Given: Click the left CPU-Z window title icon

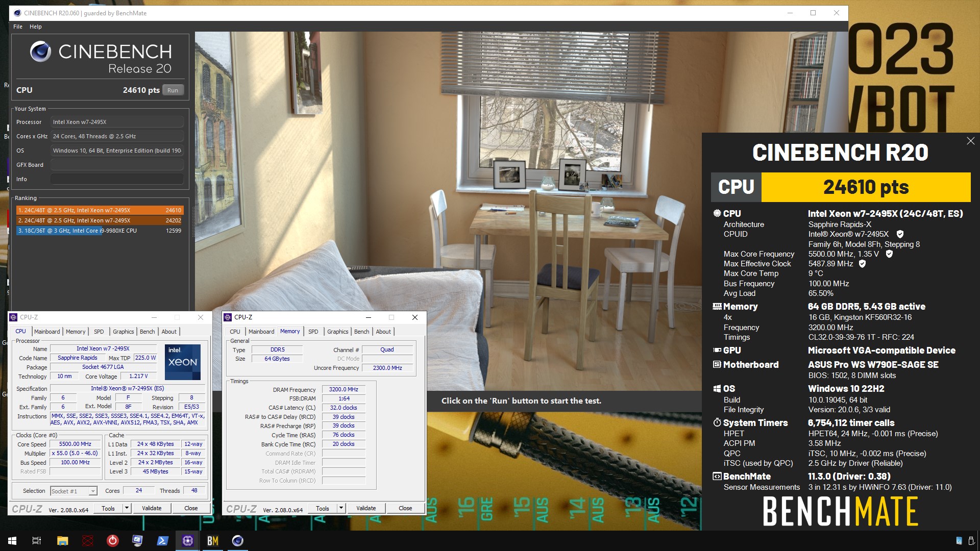Looking at the screenshot, I should pyautogui.click(x=14, y=317).
